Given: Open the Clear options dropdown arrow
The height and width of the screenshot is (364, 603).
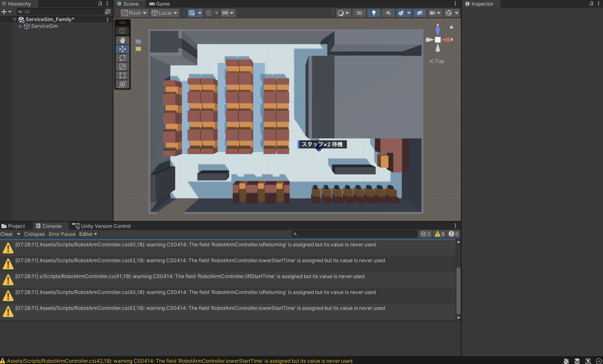Looking at the screenshot, I should click(18, 234).
